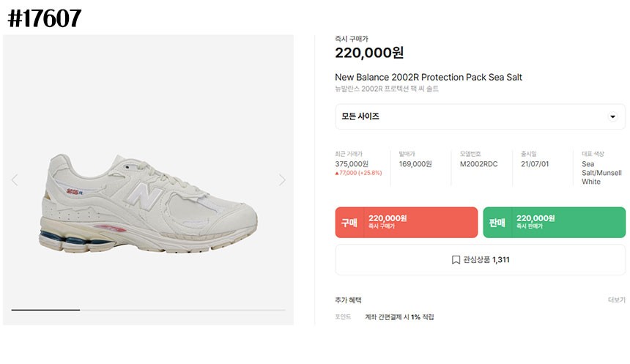This screenshot has width=630, height=364.
Task: Click the Sea Salt/Munsell White color value
Action: [601, 173]
